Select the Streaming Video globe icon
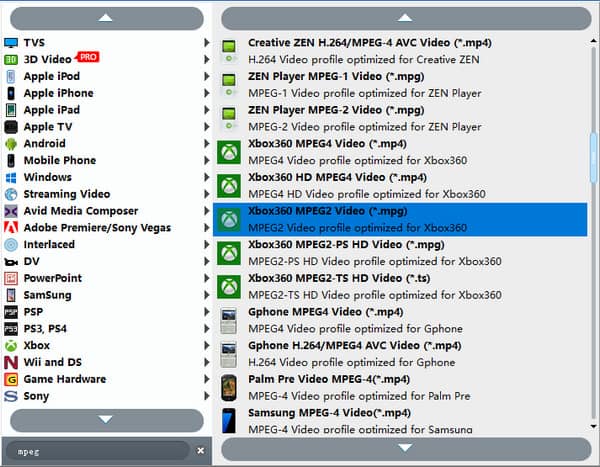The image size is (600, 467). point(11,194)
